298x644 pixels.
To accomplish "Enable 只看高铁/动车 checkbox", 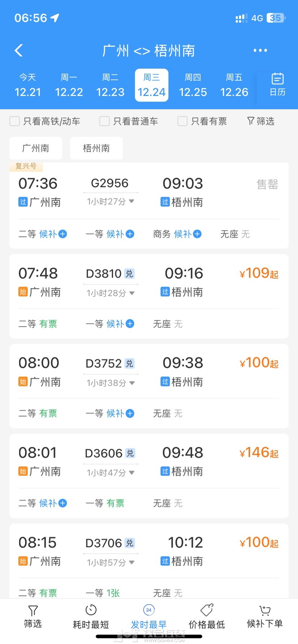I will click(x=15, y=121).
